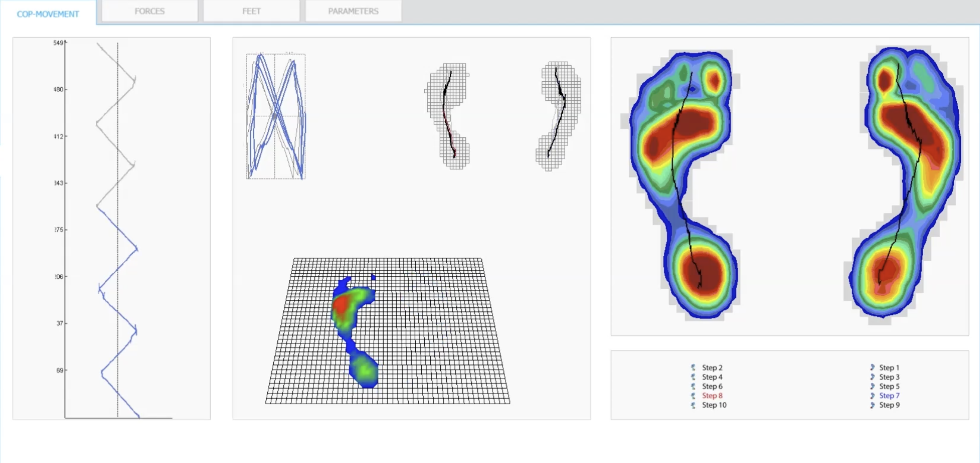Click the footprint icon beside Step 2
980x463 pixels.
693,368
